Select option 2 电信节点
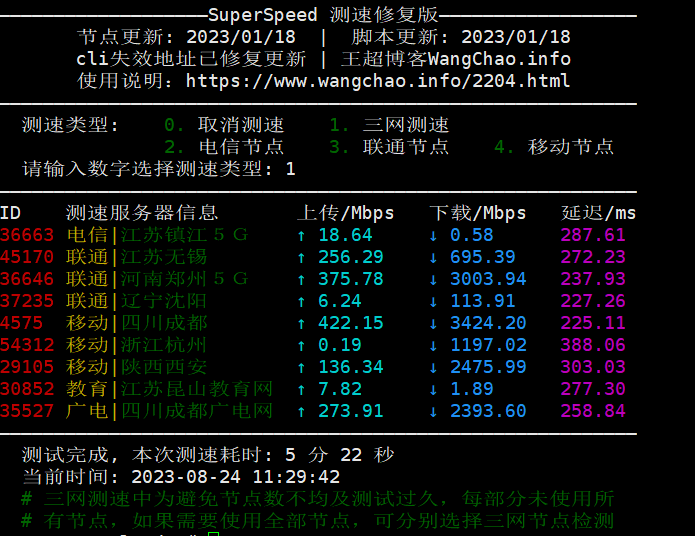This screenshot has width=695, height=536. click(225, 147)
